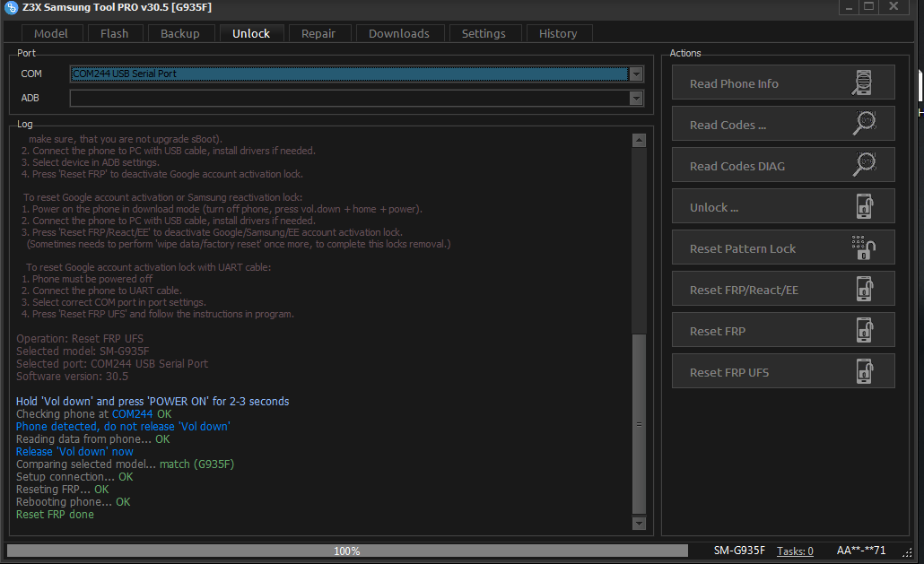Click "Hold 'Vol down' and press 'POWER ON'" line
Screen dimensions: 924x564
point(153,402)
